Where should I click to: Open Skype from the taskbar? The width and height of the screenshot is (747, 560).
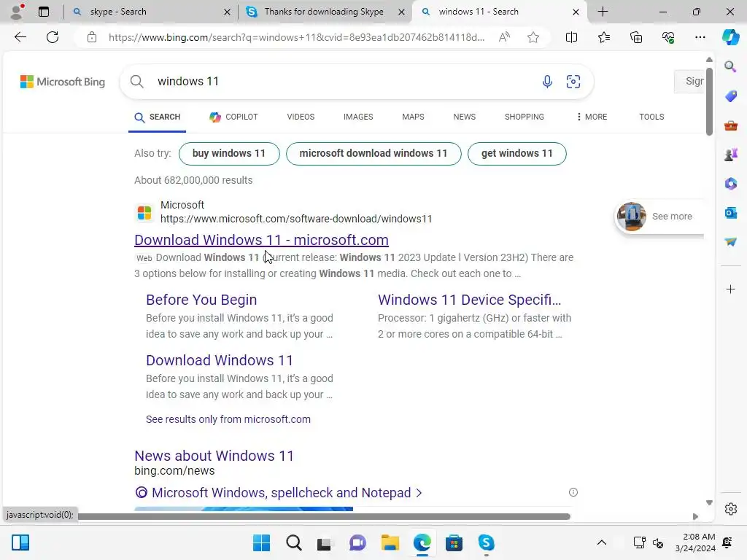pos(486,542)
